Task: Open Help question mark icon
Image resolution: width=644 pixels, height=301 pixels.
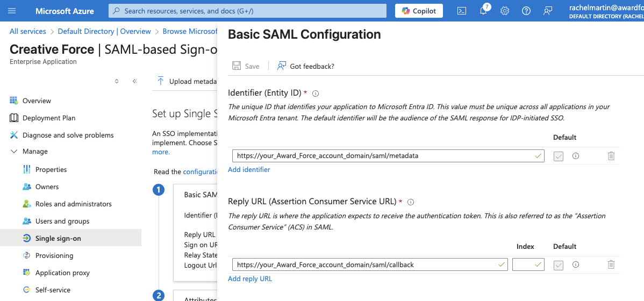Action: tap(526, 11)
